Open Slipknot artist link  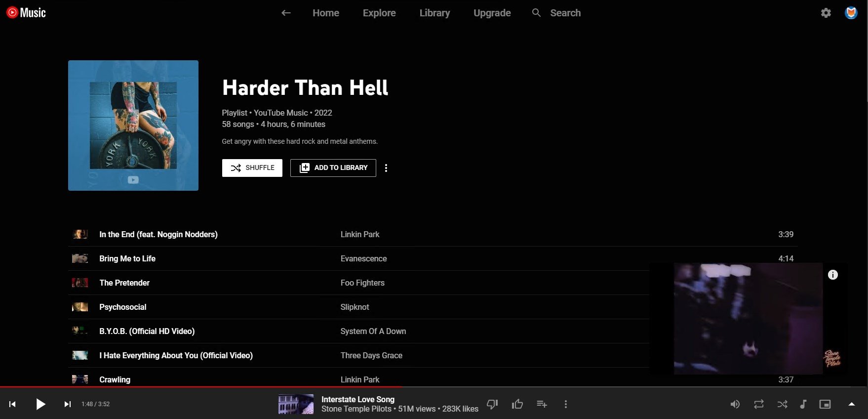point(355,307)
